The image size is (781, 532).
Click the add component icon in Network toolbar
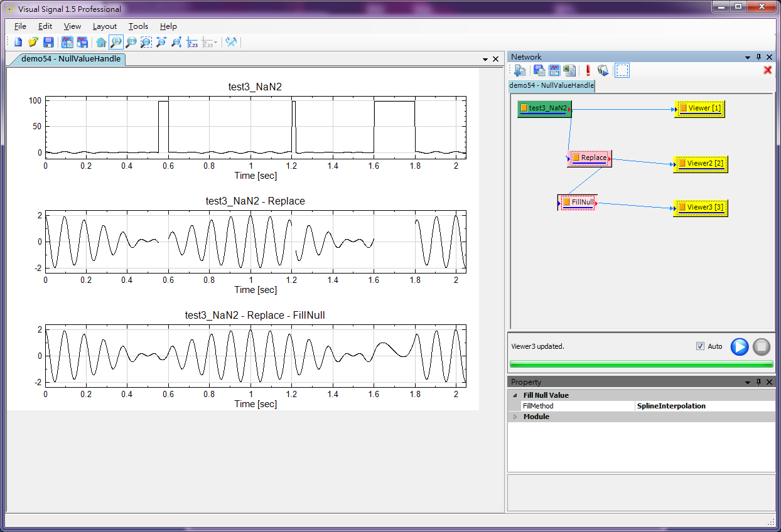(520, 70)
